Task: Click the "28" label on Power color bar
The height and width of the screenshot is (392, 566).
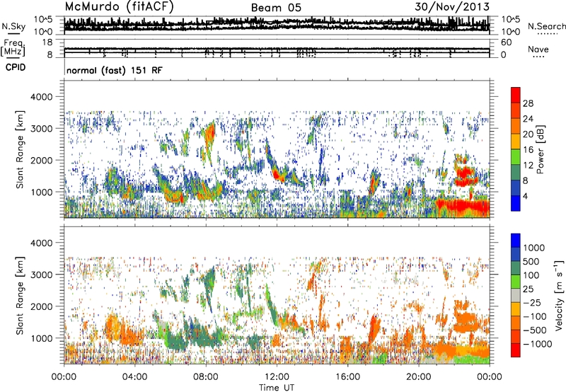Action: tap(528, 103)
